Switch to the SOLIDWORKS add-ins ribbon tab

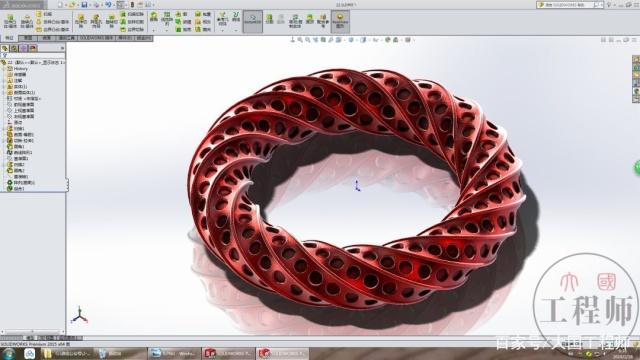[x=97, y=38]
